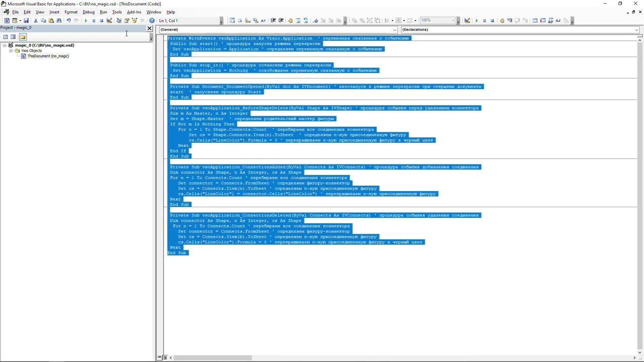Click the blue Help question mark icon
The image size is (644, 362).
pos(152,21)
